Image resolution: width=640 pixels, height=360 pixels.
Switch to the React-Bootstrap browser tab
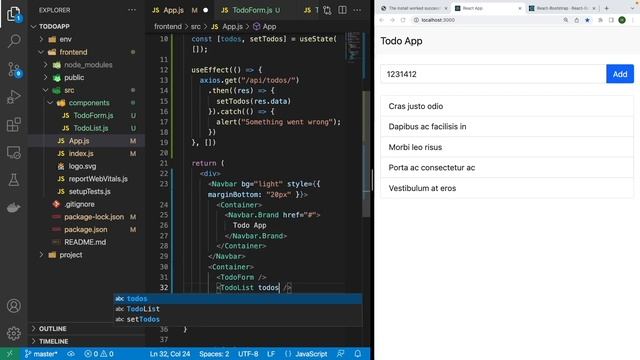click(x=562, y=8)
